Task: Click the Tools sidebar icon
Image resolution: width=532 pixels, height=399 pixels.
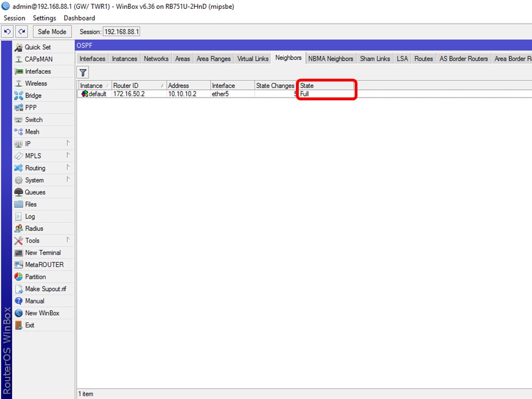Action: 18,241
